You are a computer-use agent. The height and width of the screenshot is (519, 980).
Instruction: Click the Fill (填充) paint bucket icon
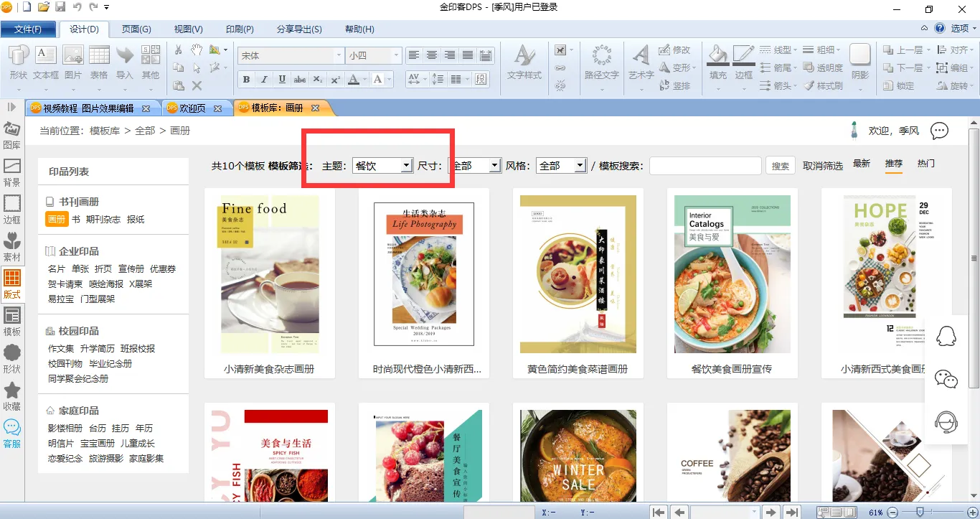pos(717,56)
